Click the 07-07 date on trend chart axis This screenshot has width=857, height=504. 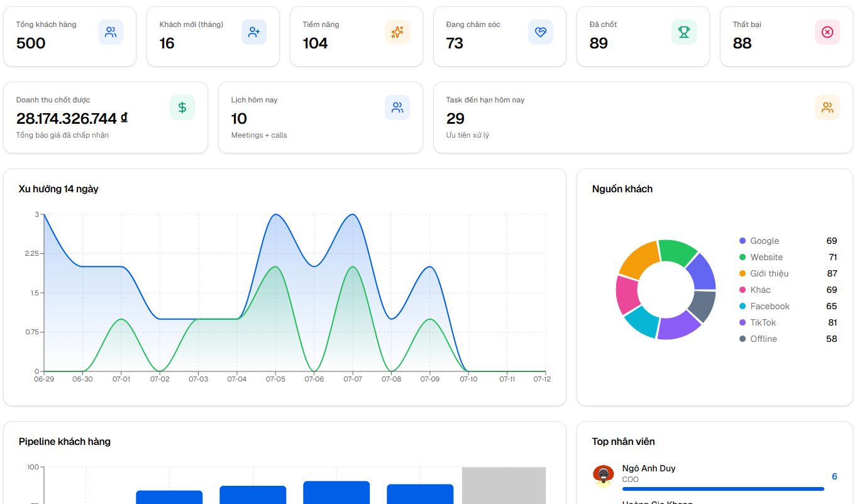pos(353,379)
